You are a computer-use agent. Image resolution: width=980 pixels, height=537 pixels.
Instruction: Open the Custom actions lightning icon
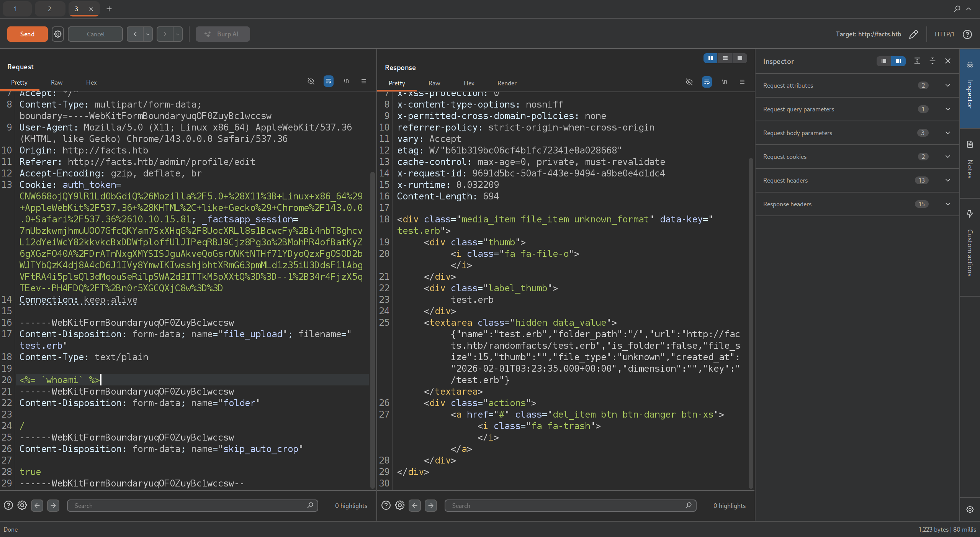point(970,214)
